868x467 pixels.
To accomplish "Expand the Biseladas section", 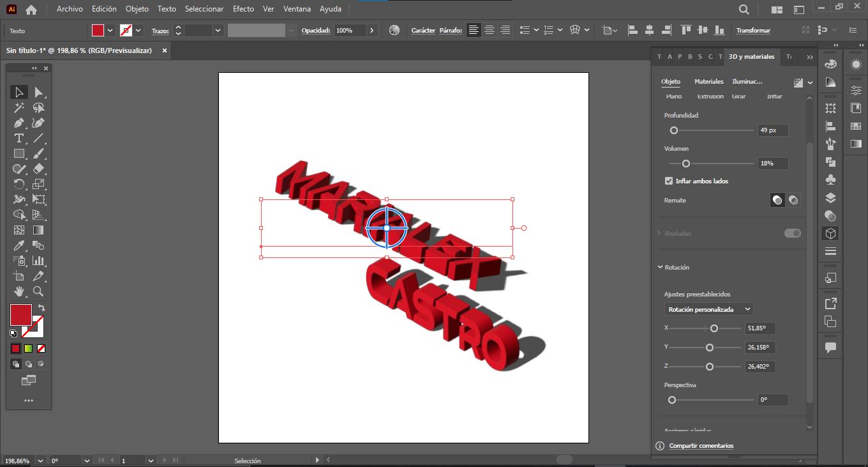I will tap(659, 233).
